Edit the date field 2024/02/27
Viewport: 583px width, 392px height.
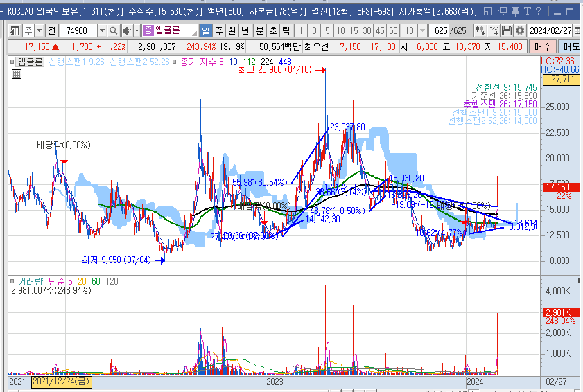pyautogui.click(x=550, y=30)
